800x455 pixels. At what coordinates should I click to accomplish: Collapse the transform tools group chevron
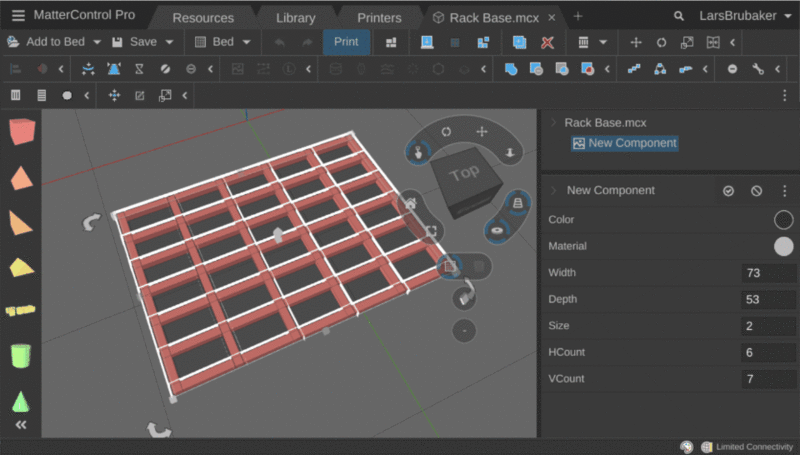tap(733, 42)
